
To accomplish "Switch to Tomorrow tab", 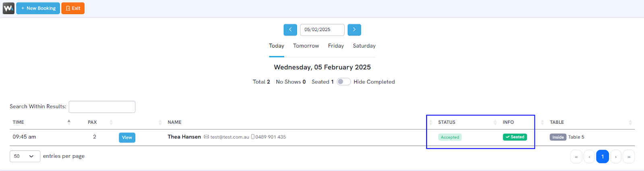I will [306, 46].
